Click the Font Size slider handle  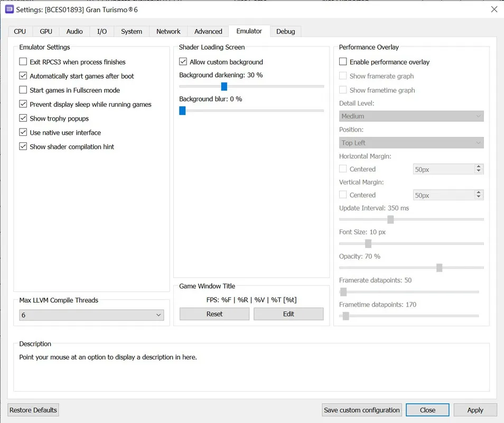[368, 244]
